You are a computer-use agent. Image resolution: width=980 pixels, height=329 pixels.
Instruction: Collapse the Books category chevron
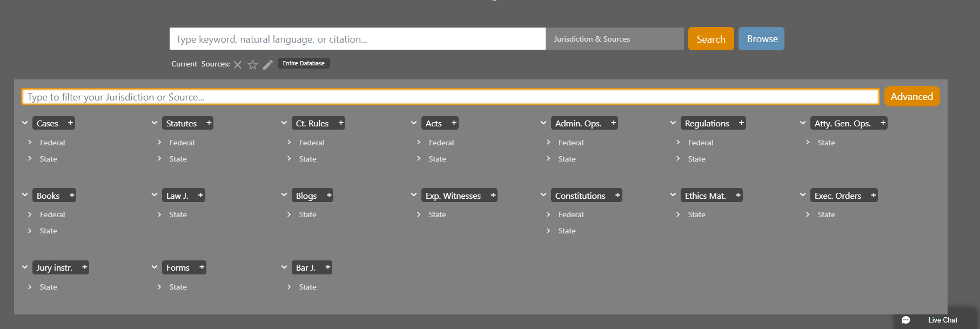[25, 195]
